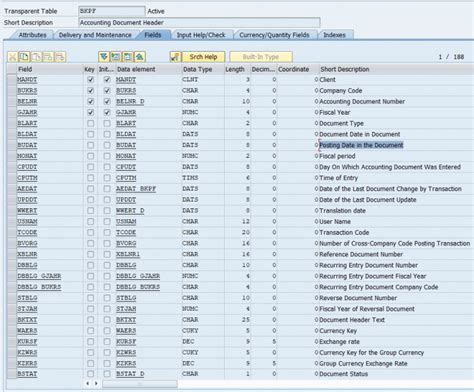The height and width of the screenshot is (392, 474).
Task: Click the Insert Row icon in the toolbar
Action: (x=48, y=57)
